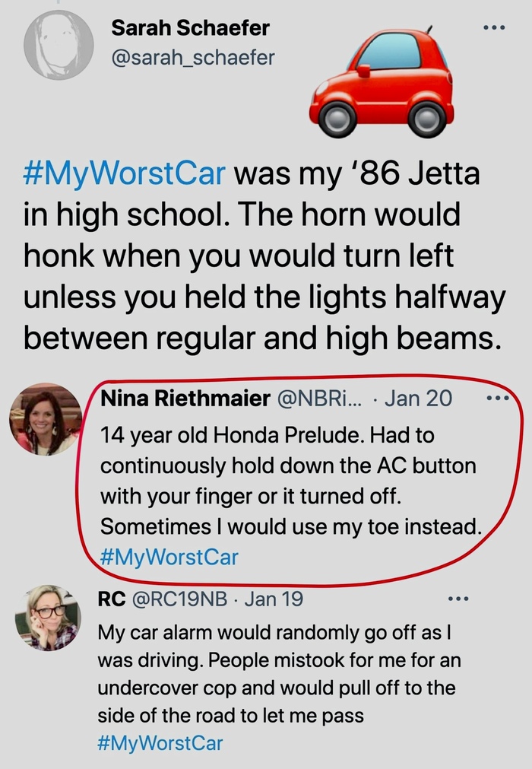Open the Jan 20 timestamp
Screen dimensions: 532x769
418,398
